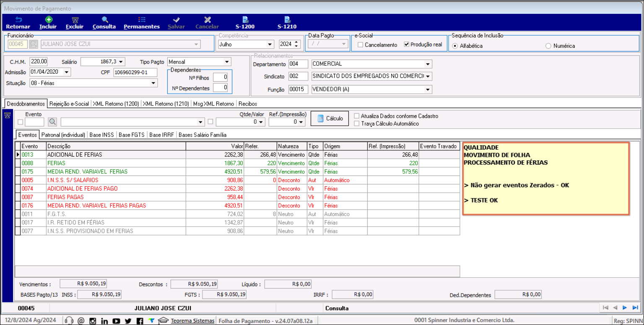The image size is (644, 325).
Task: Open the Salário value dropdown
Action: 121,62
